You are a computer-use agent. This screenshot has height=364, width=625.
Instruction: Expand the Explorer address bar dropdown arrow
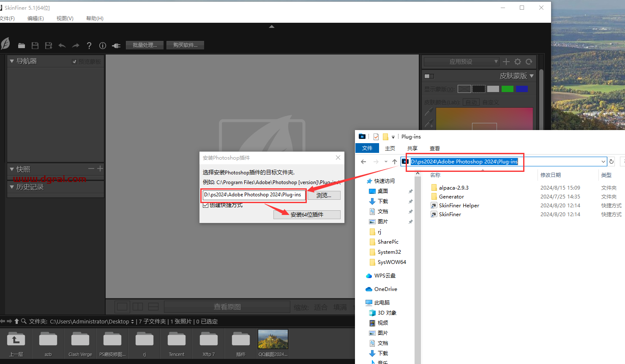tap(603, 162)
